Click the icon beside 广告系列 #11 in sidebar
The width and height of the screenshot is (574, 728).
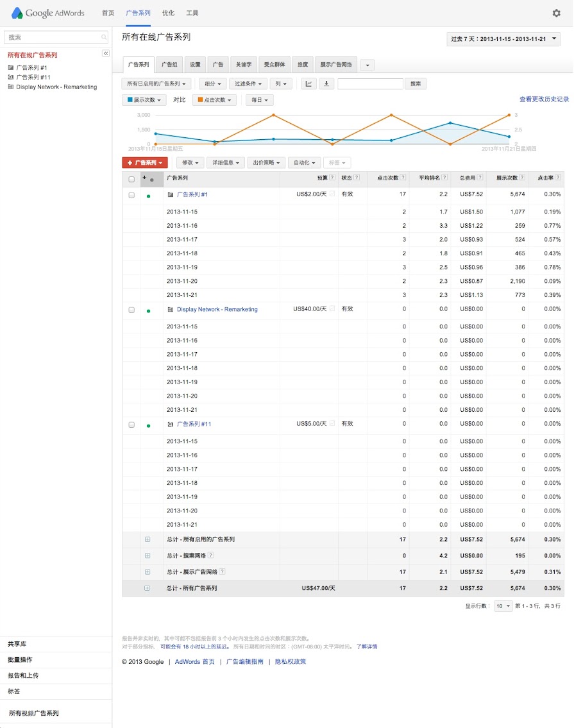[x=11, y=77]
